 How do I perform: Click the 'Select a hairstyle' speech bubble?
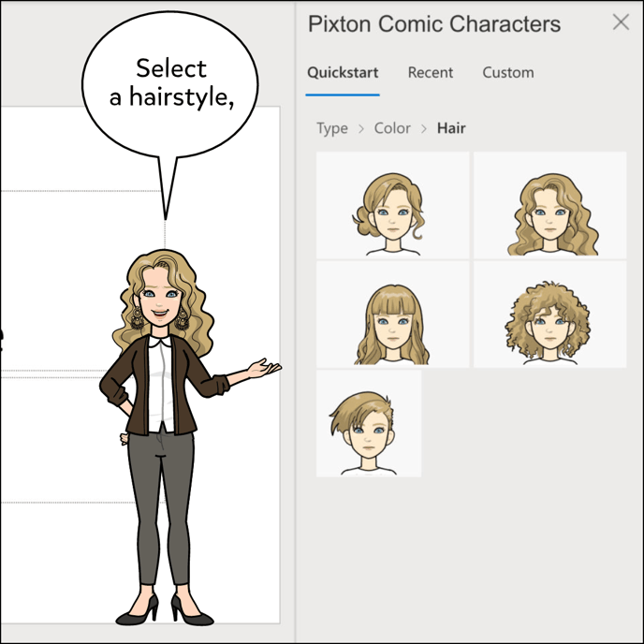coord(170,82)
